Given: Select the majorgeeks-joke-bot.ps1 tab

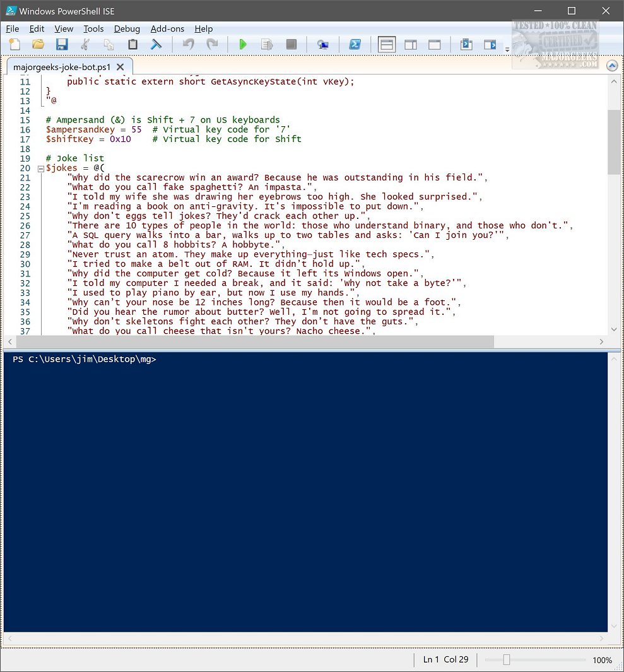Looking at the screenshot, I should (x=62, y=68).
